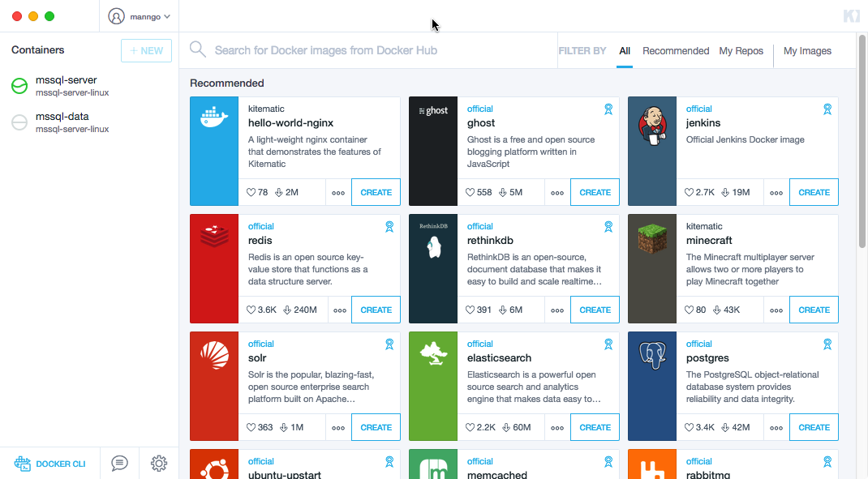Click the official badge icon on memcached
This screenshot has height=479, width=868.
click(x=608, y=462)
